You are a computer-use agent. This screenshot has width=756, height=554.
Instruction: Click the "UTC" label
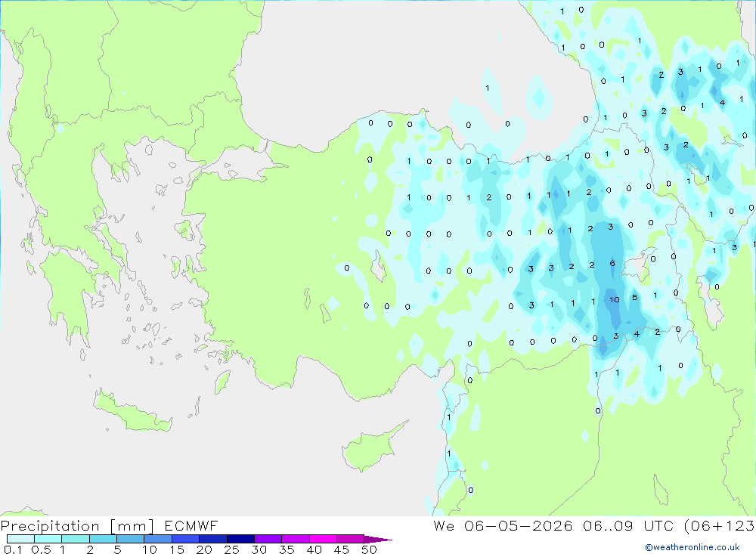[x=658, y=525]
